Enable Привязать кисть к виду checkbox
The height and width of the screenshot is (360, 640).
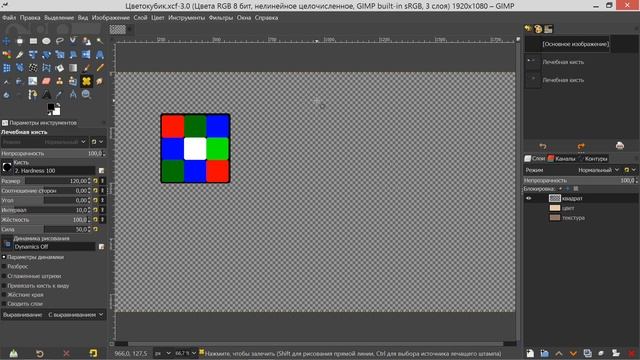pos(4,286)
